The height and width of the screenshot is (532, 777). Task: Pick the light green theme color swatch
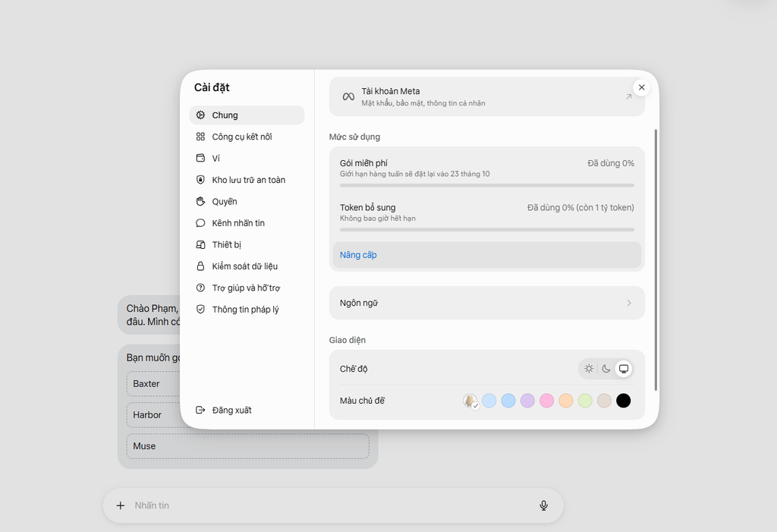585,401
